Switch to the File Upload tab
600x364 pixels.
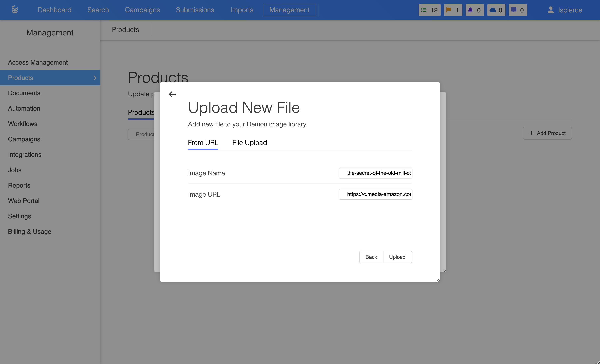click(250, 143)
